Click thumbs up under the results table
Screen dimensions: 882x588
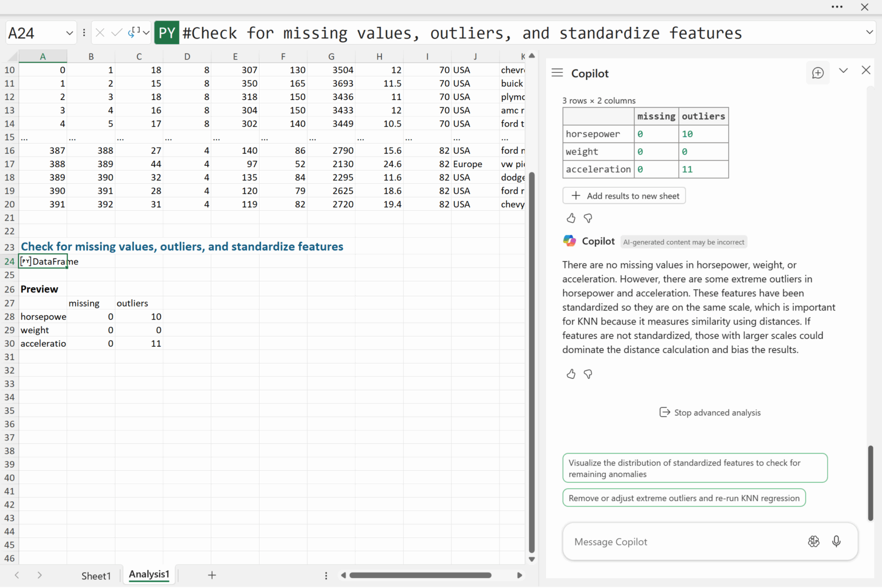[571, 218]
